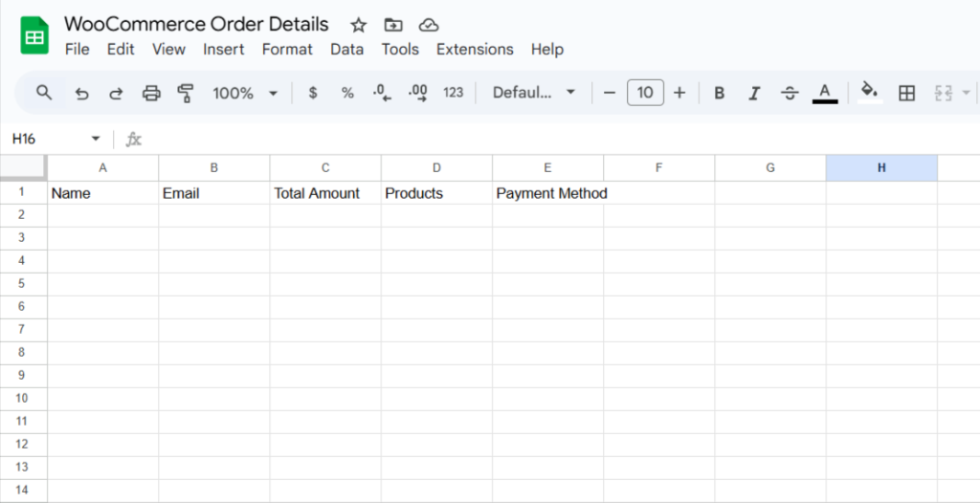Expand the font family dropdown
980x503 pixels.
coord(534,93)
